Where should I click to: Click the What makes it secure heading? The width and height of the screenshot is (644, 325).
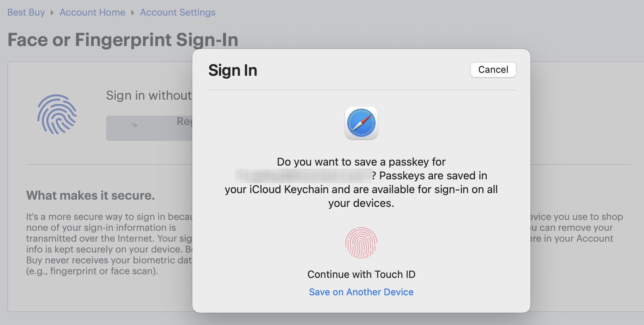pos(90,195)
